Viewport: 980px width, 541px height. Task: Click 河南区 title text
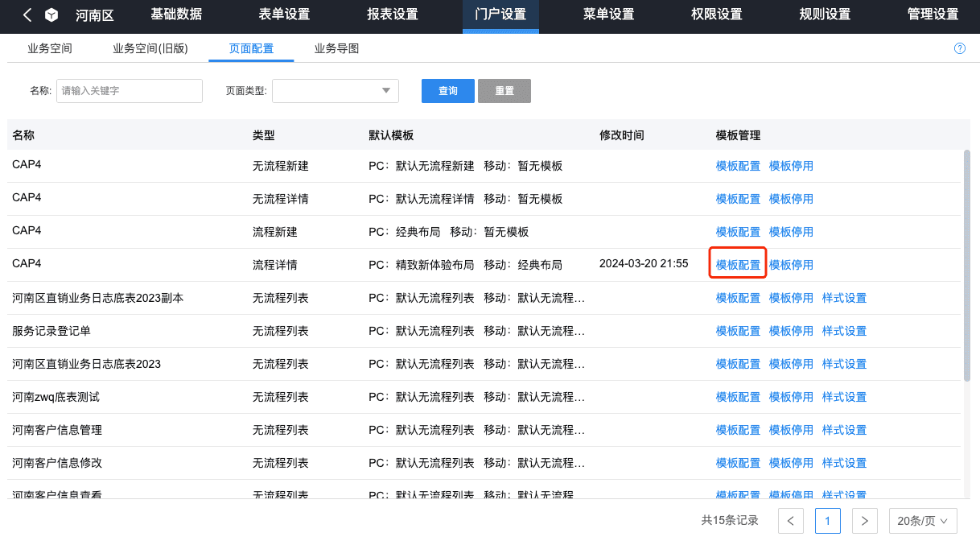tap(94, 14)
